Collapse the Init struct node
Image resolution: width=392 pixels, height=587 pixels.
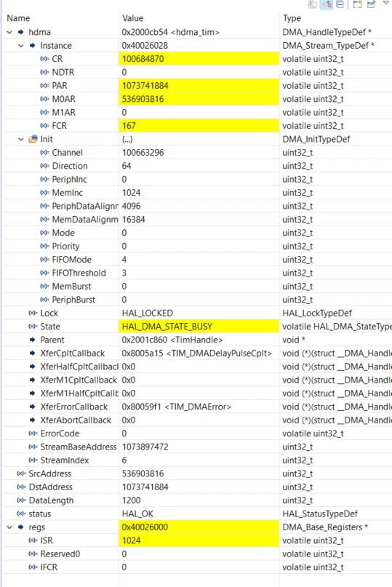point(21,139)
